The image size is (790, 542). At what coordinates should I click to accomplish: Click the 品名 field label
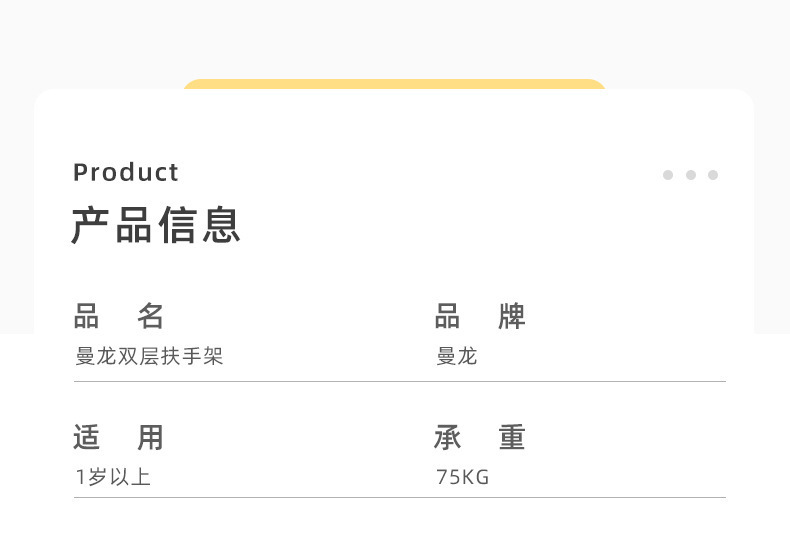click(x=118, y=317)
